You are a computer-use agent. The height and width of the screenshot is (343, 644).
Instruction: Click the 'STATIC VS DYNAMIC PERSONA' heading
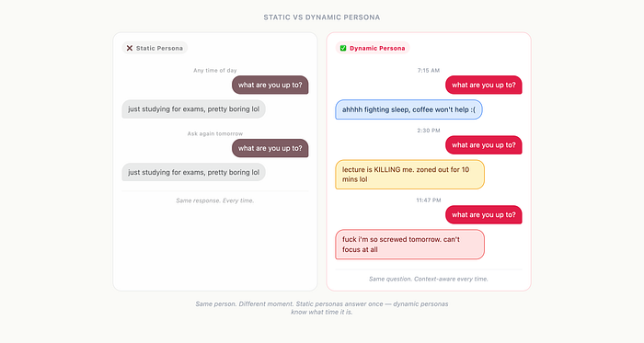(x=322, y=17)
